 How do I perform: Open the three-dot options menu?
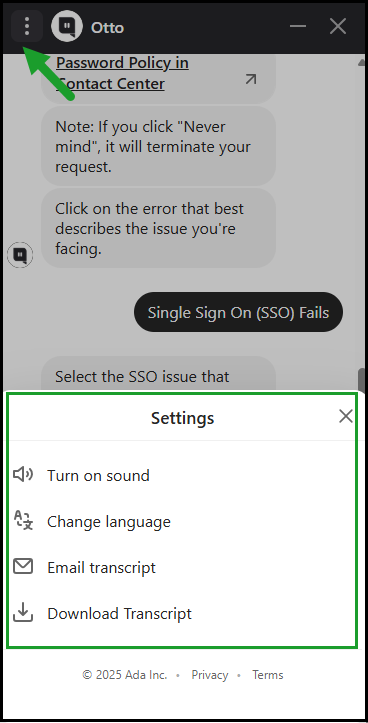coord(27,26)
